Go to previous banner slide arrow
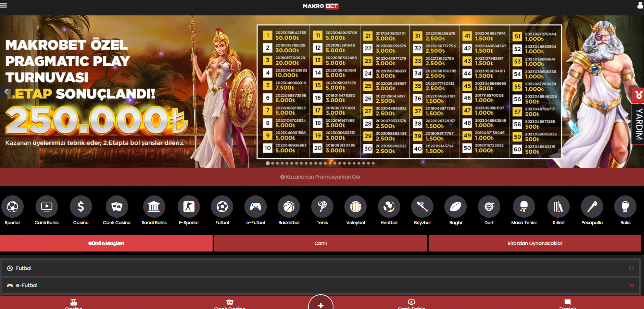 click(6, 92)
